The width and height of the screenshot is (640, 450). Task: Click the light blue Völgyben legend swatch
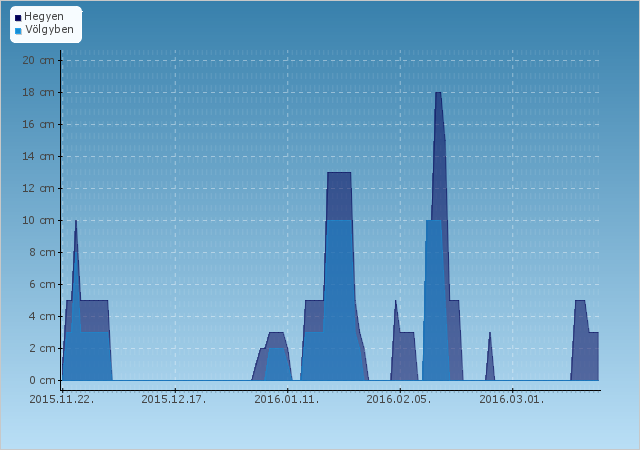pyautogui.click(x=18, y=30)
